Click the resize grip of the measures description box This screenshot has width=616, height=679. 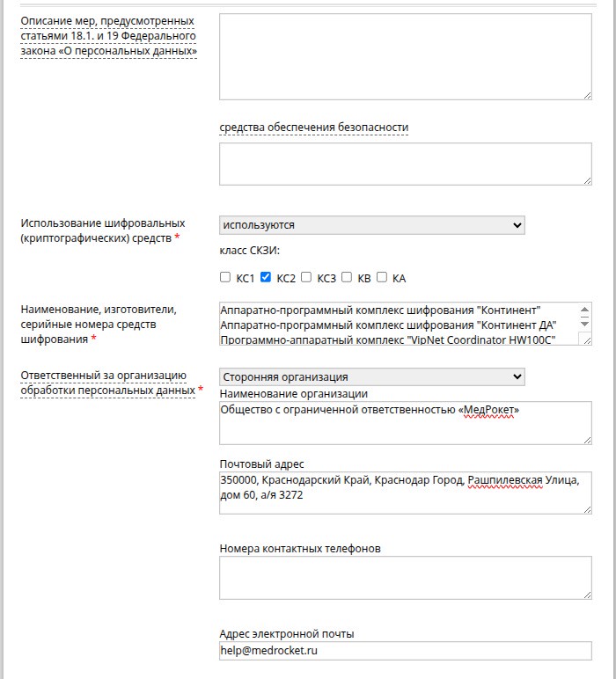pyautogui.click(x=587, y=95)
